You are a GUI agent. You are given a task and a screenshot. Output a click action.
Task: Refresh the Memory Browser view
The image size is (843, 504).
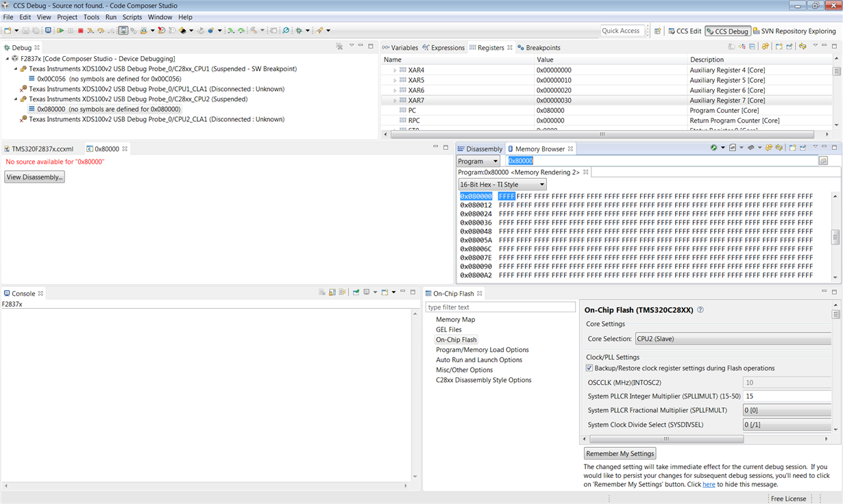(779, 148)
